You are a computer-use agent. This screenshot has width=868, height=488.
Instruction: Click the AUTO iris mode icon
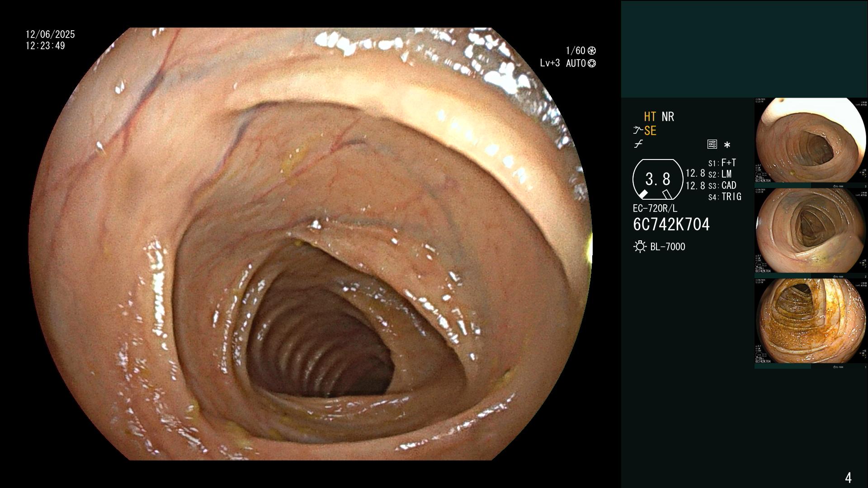(591, 64)
